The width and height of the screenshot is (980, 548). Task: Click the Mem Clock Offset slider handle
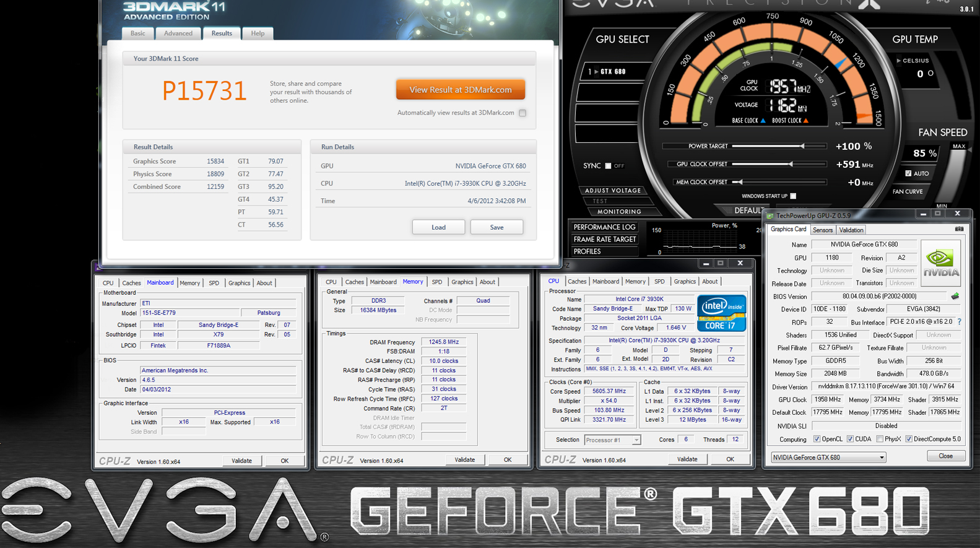tap(740, 182)
